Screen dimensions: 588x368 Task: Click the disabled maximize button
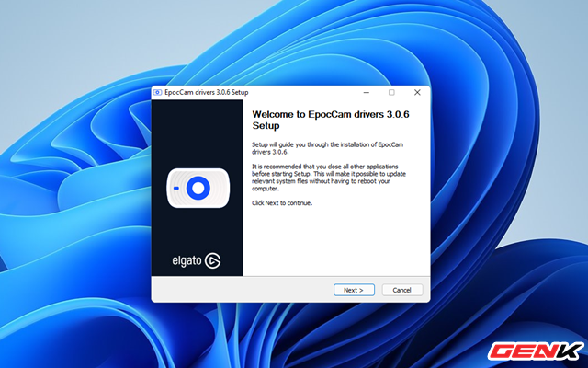pyautogui.click(x=391, y=92)
